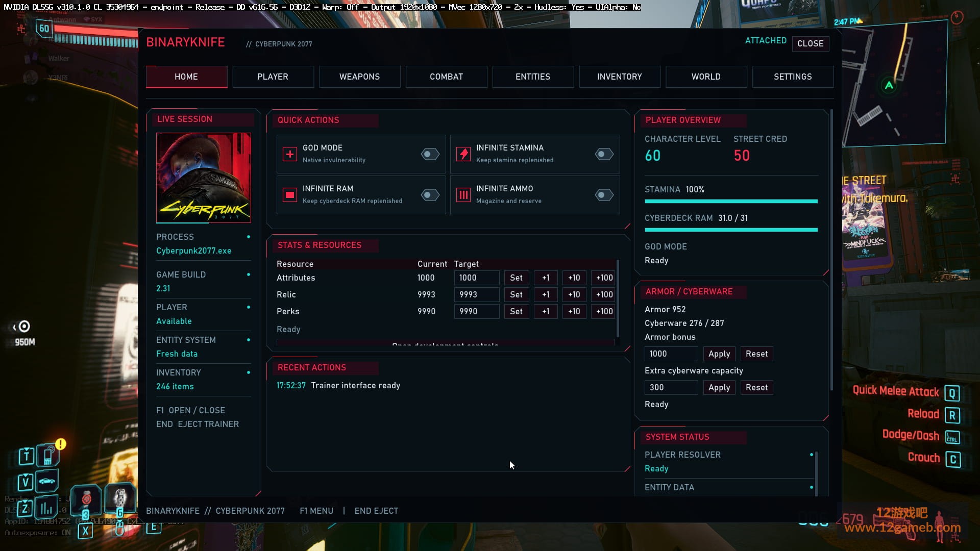Click the Infinite Stamina lightning icon
The image size is (980, 551).
coord(463,154)
